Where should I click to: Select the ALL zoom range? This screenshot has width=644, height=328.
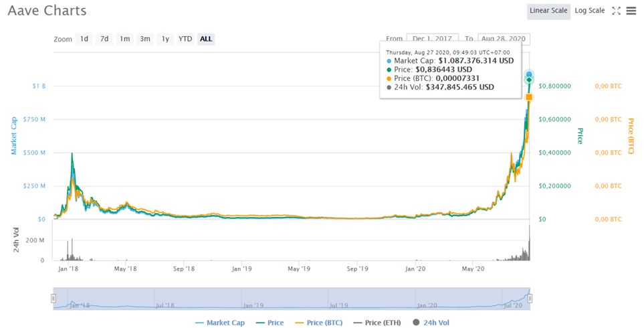[x=206, y=39]
